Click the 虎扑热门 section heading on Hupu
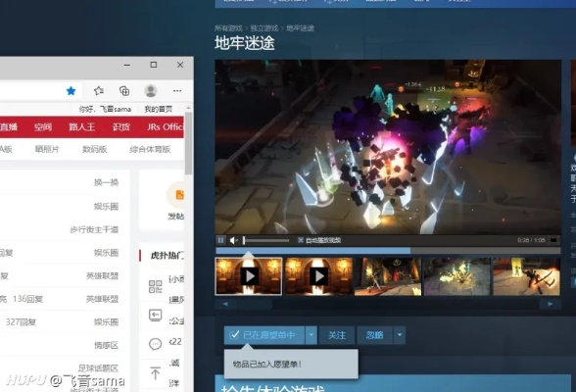576x392 pixels. click(167, 256)
